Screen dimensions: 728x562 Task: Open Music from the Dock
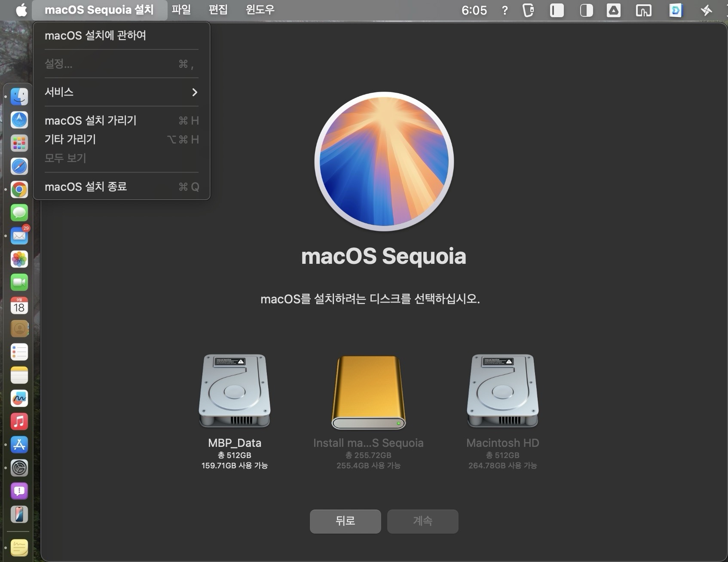pos(19,421)
